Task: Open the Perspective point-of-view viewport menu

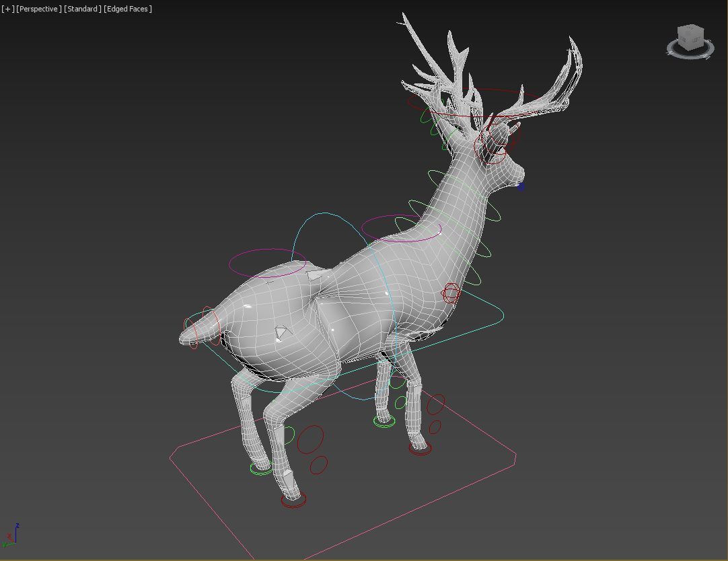Action: pos(39,9)
